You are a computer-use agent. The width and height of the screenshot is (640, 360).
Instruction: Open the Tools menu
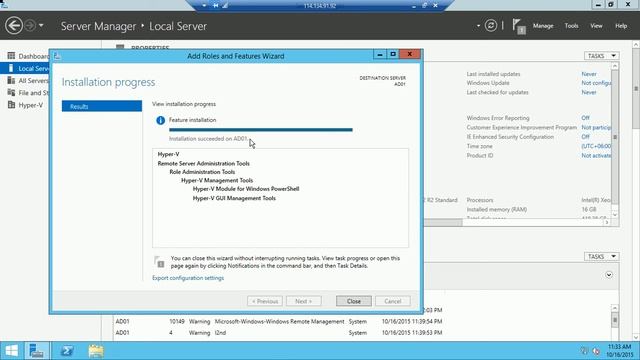(x=571, y=26)
